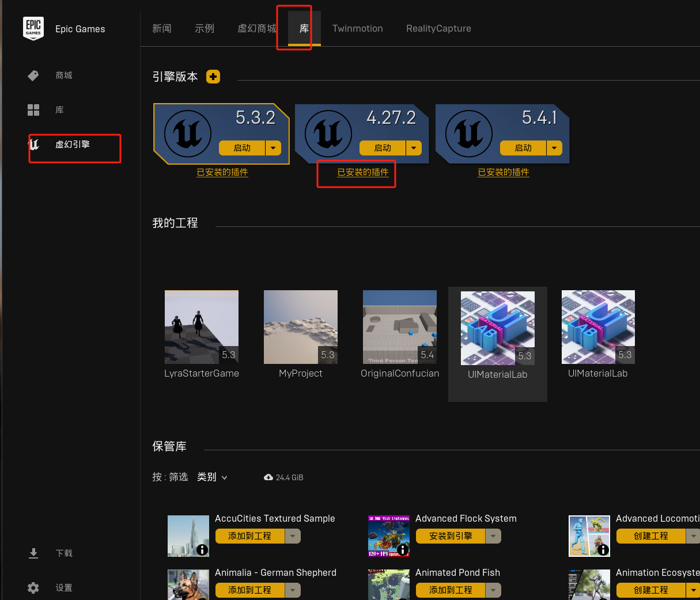The image size is (700, 600).
Task: Click the cloud storage icon beside 24.4 GiB
Action: click(x=268, y=477)
